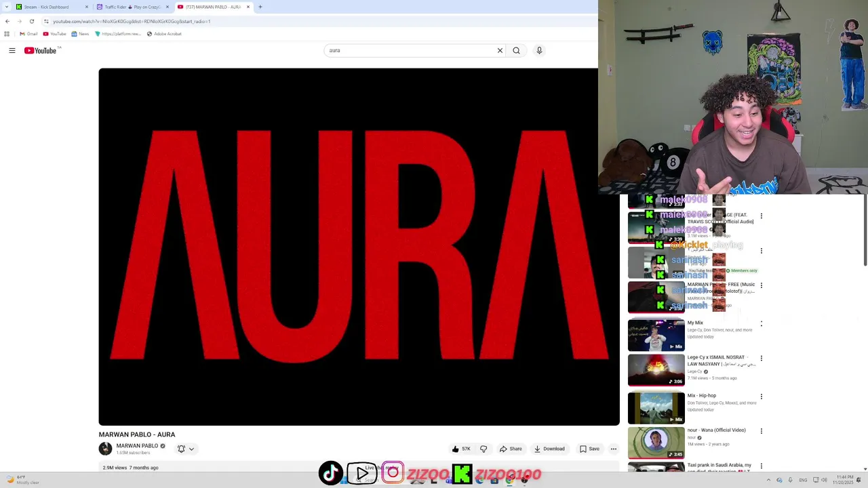
Task: Click the page vertical scrollbar thumb
Action: 865,231
